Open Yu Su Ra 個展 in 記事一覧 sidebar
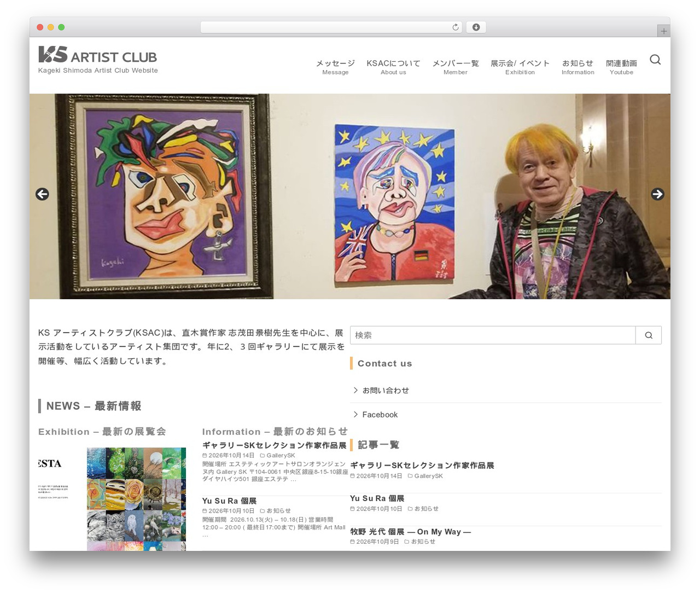The image size is (700, 593). click(x=377, y=498)
